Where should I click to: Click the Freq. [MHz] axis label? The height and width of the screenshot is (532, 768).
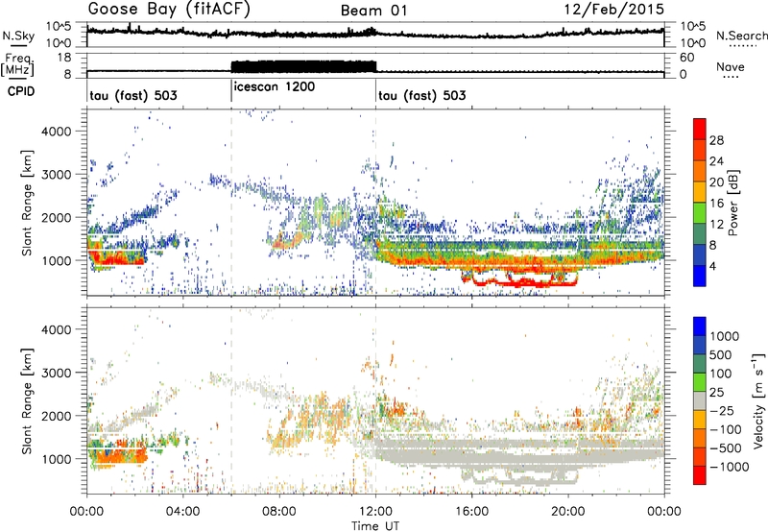(x=17, y=65)
